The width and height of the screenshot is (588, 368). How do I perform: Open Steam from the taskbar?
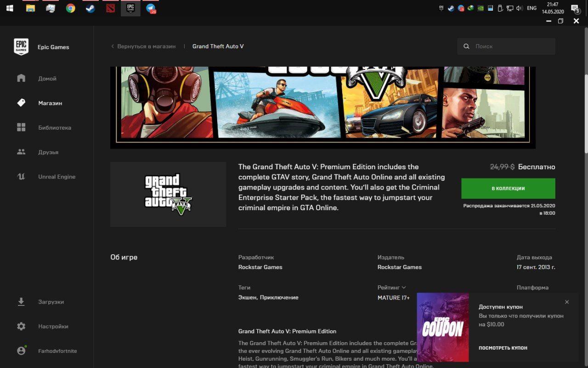pos(90,8)
